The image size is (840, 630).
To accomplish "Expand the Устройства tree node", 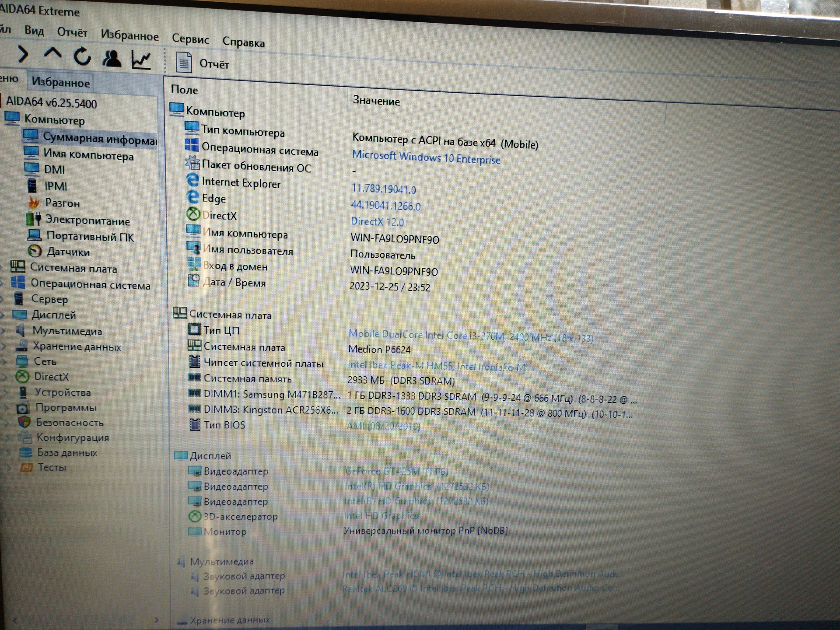I will tap(6, 392).
